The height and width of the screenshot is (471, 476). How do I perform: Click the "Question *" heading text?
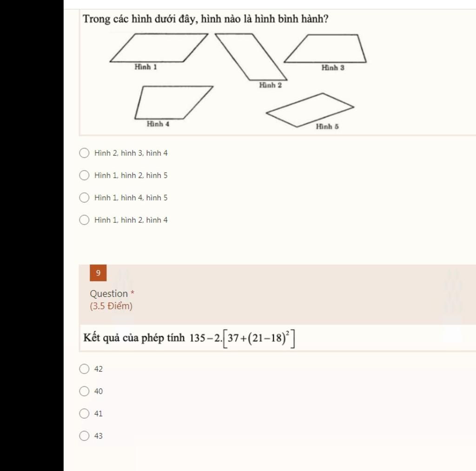pos(112,294)
